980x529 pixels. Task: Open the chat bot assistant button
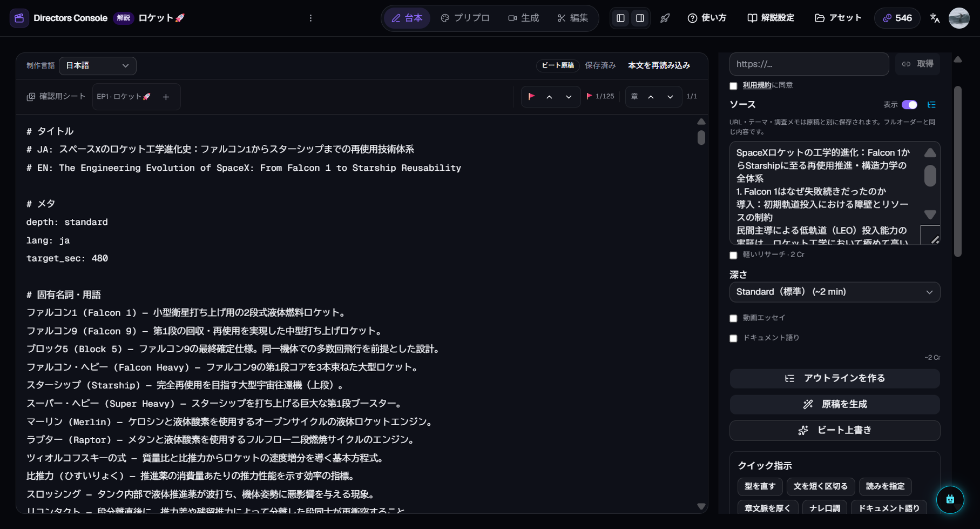pos(950,500)
